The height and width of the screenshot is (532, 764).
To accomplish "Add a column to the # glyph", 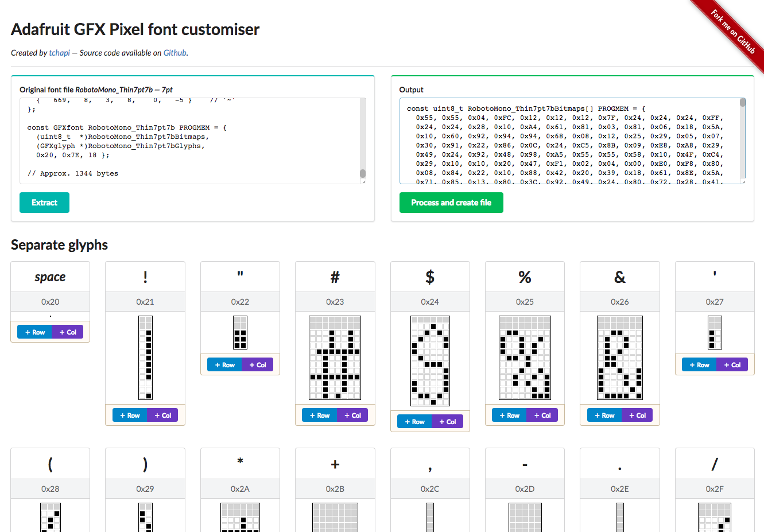I will tap(352, 415).
